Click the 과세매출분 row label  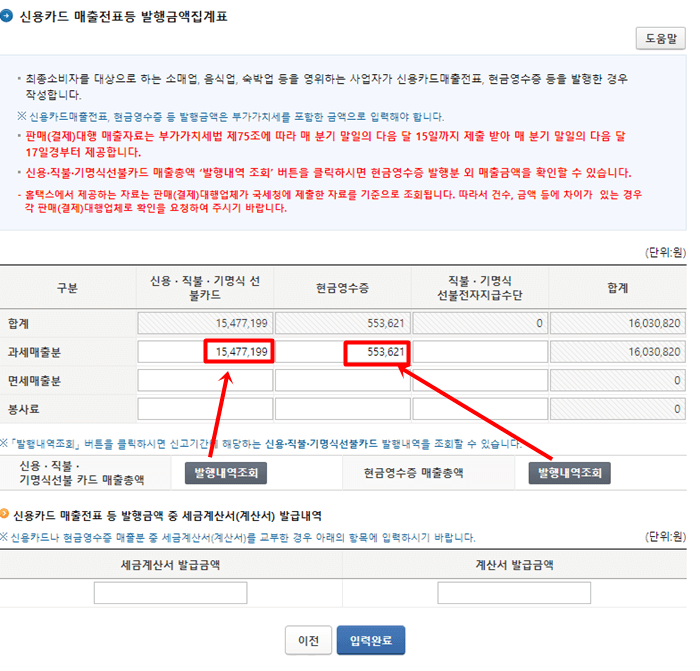(x=34, y=352)
